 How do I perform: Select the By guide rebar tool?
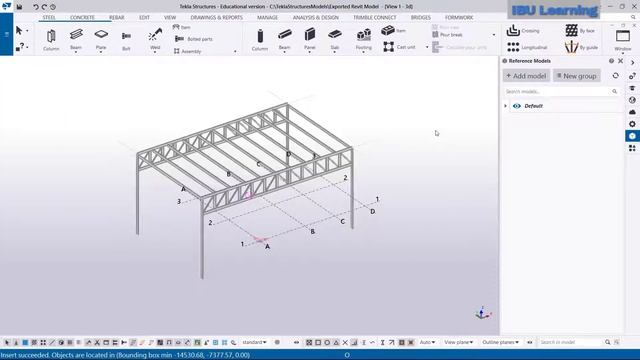582,47
